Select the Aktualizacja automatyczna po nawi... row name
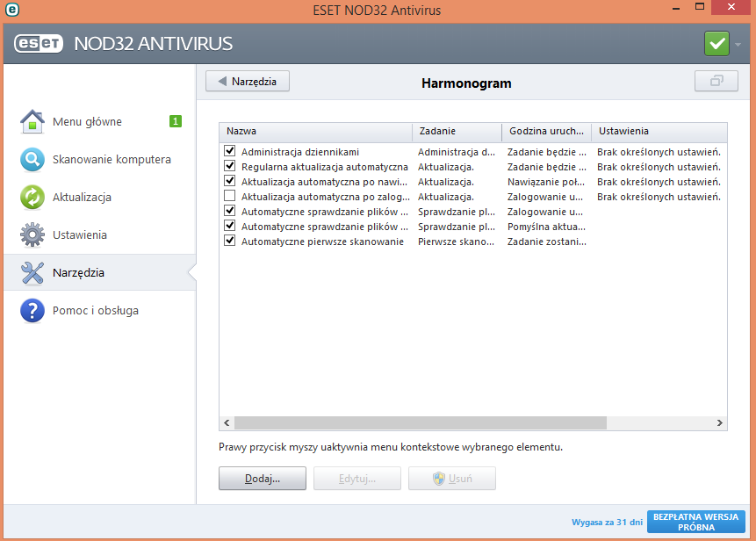 click(325, 182)
